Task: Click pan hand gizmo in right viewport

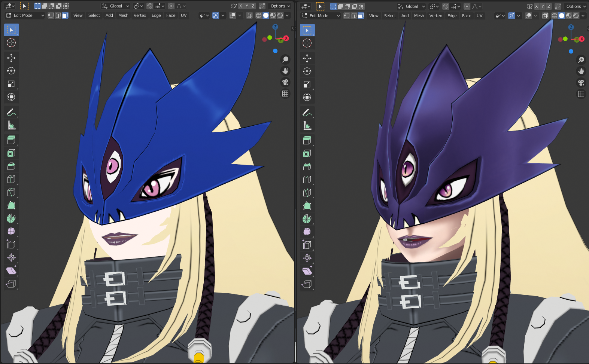Action: click(581, 71)
